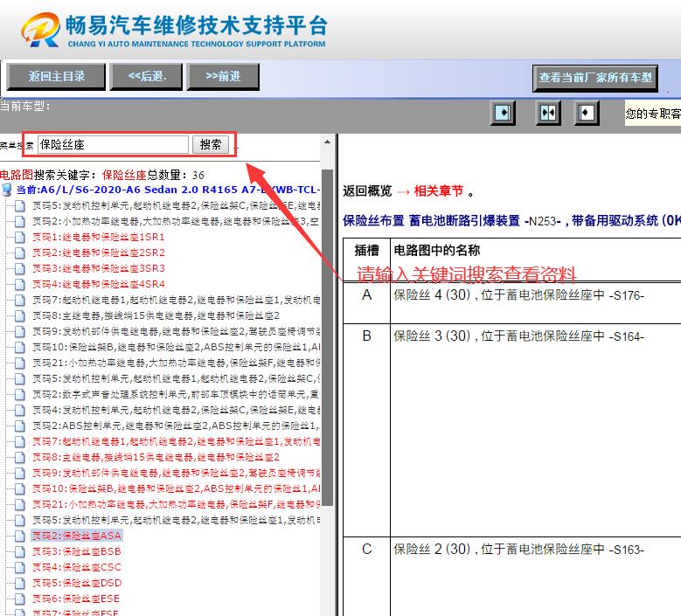
Task: Focus the search field containing 保险丝座
Action: (113, 144)
